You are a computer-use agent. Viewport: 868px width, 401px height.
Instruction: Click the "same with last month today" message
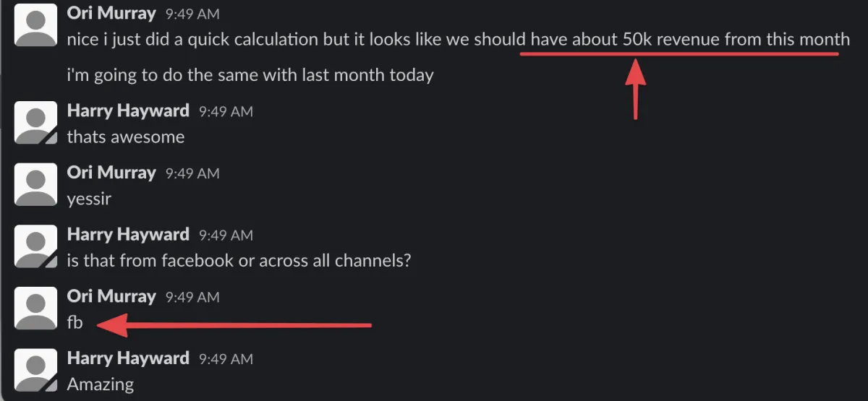tap(250, 74)
